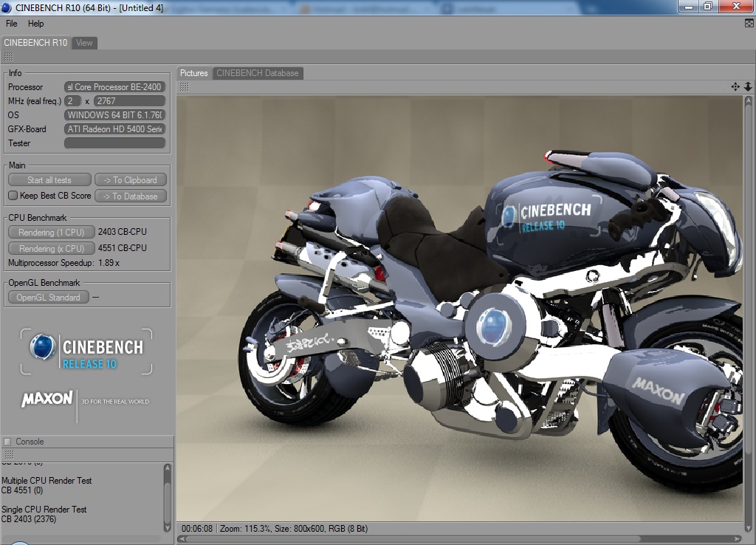
Task: Click the console scrollbar down arrow
Action: pos(168,528)
